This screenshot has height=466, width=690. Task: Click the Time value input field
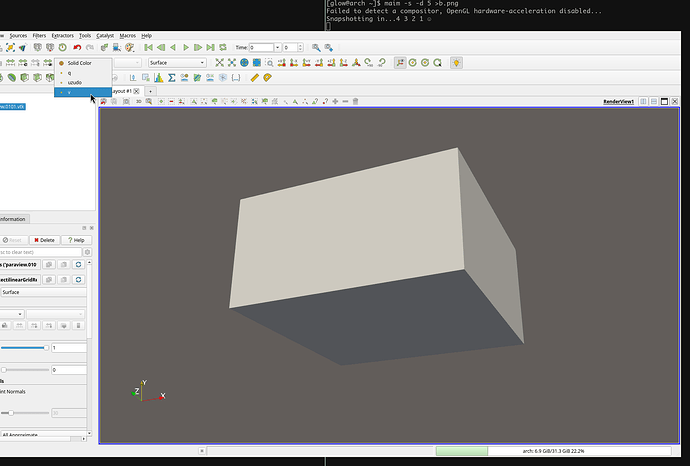[262, 47]
